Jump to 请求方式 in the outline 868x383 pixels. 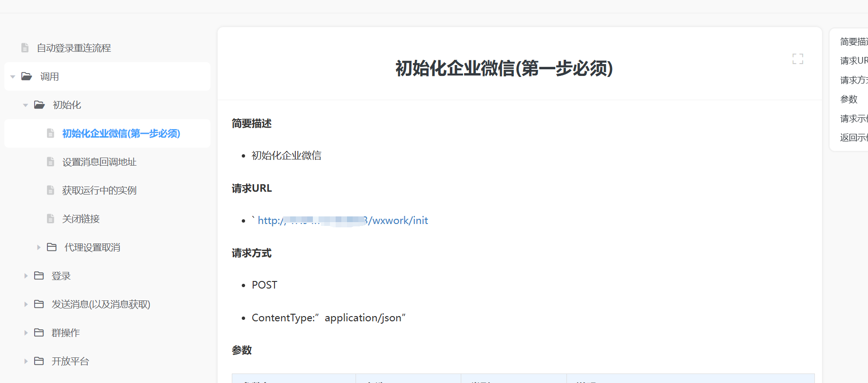click(854, 80)
